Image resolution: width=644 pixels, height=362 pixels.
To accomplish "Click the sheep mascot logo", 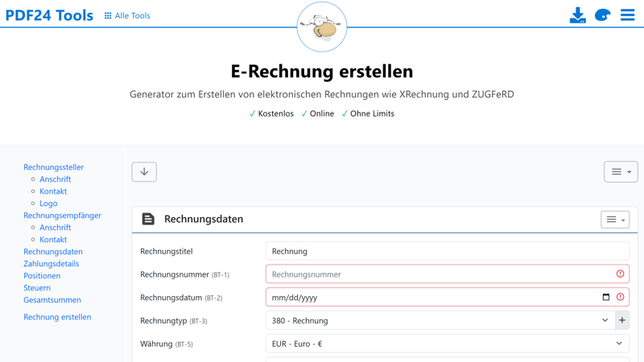I will click(x=322, y=27).
